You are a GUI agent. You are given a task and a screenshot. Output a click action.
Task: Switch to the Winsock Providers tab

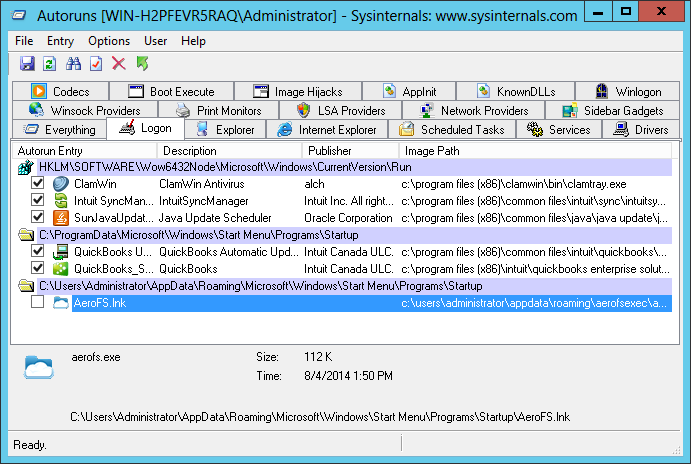85,111
